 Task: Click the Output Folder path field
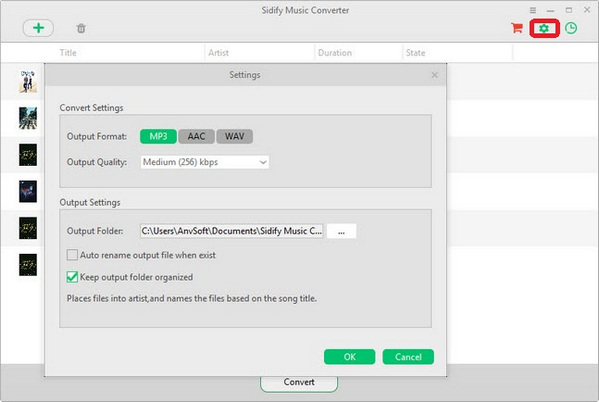point(232,231)
